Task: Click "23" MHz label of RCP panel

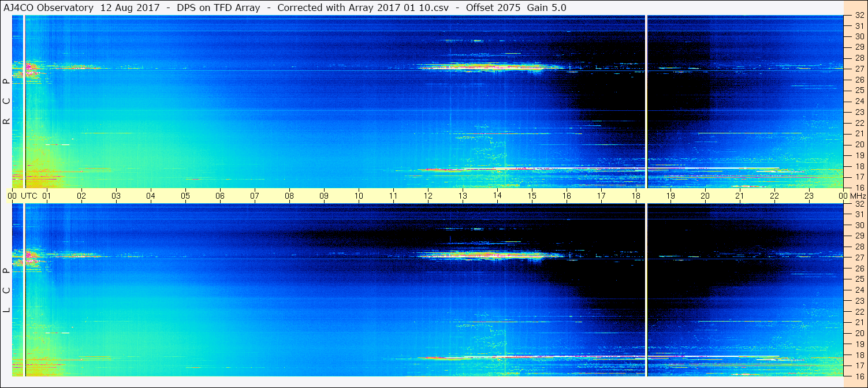Action: tap(859, 112)
